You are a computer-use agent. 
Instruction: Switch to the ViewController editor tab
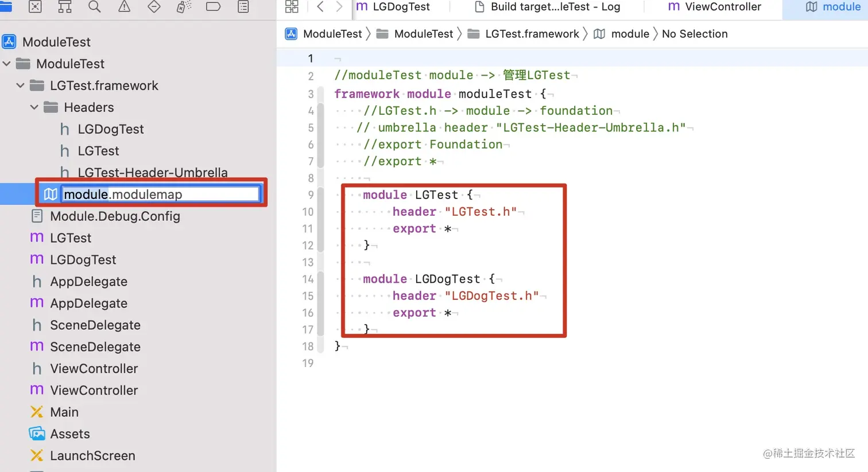click(x=715, y=7)
